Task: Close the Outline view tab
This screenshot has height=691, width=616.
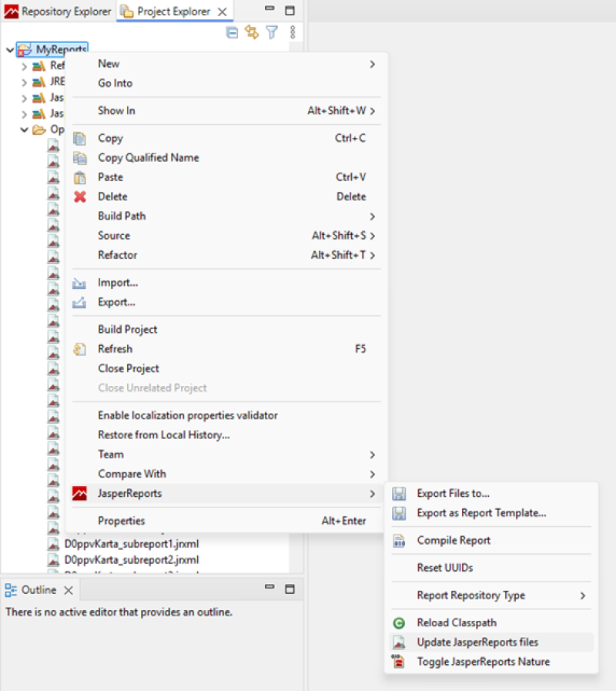Action: tap(68, 590)
